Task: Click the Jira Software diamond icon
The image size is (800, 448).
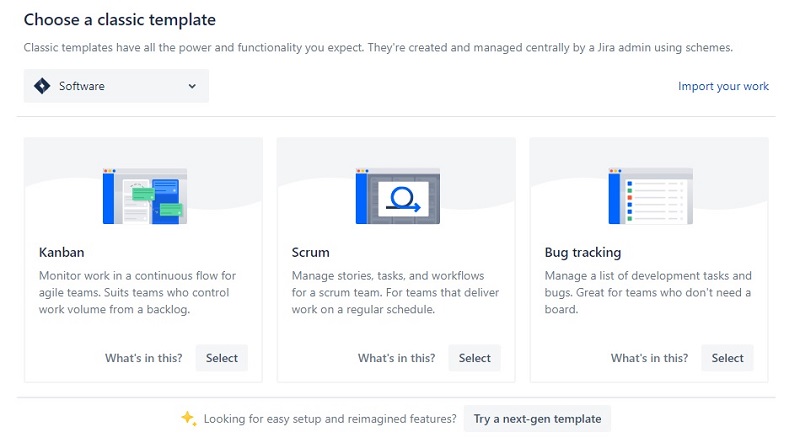Action: [42, 86]
